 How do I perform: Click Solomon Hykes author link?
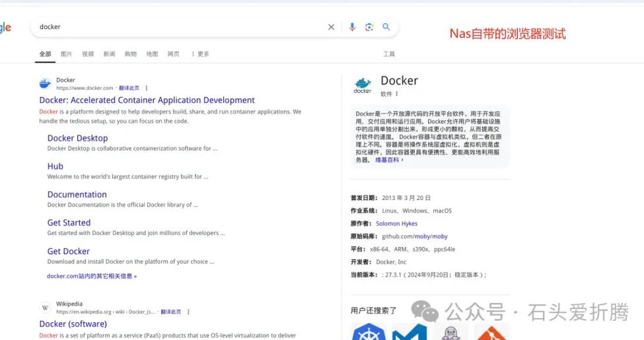(x=397, y=223)
